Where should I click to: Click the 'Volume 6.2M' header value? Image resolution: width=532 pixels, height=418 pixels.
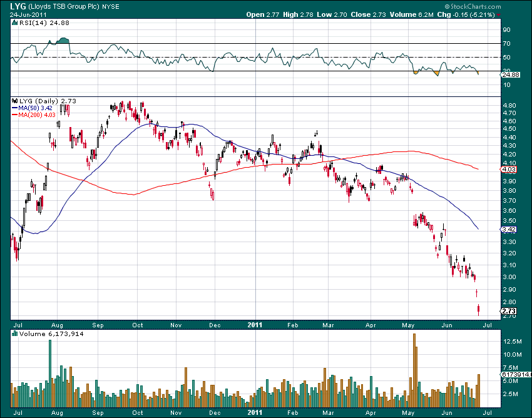412,14
